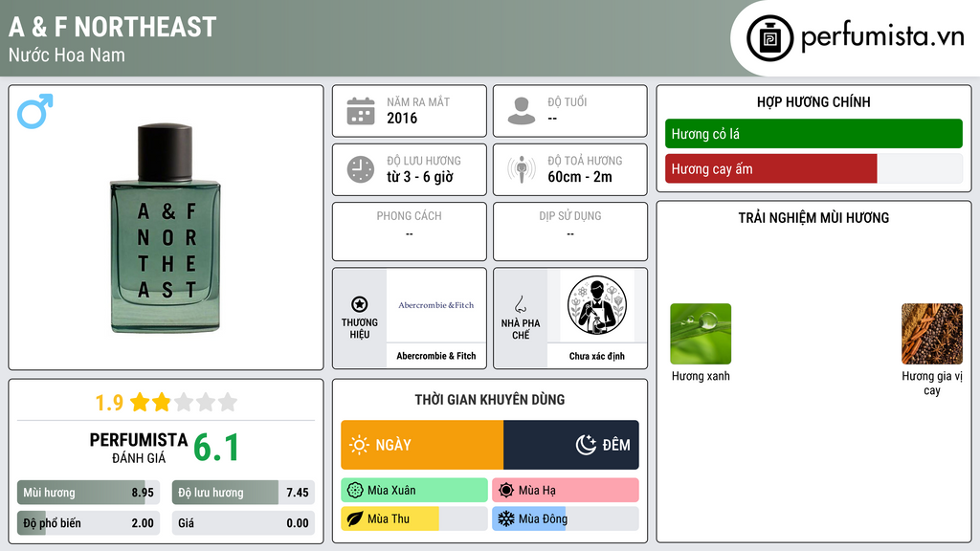The width and height of the screenshot is (980, 551).
Task: Click the sun icon in Ngày bar
Action: pyautogui.click(x=359, y=445)
